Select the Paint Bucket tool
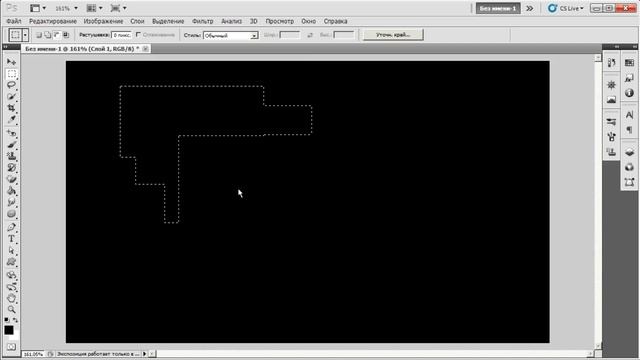Image resolution: width=640 pixels, height=360 pixels. pos(11,191)
